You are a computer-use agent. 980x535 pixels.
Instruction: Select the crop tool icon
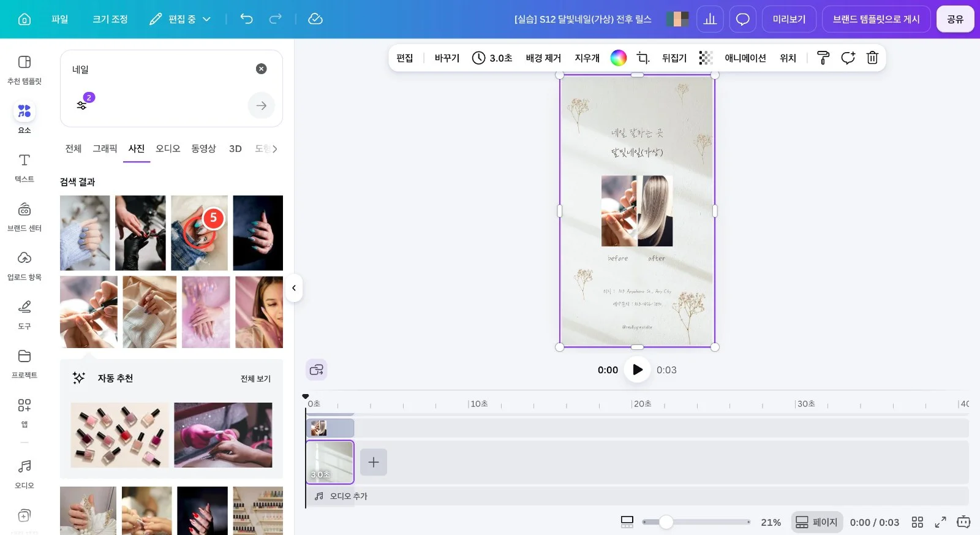coord(643,58)
